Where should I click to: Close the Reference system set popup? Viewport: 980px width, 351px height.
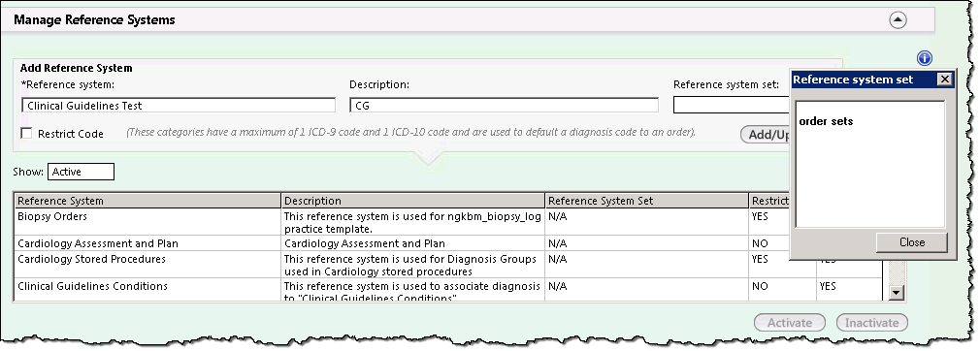(x=945, y=80)
